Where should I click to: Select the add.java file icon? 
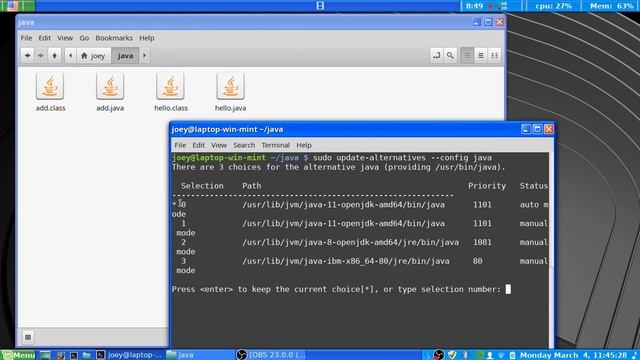(x=110, y=86)
